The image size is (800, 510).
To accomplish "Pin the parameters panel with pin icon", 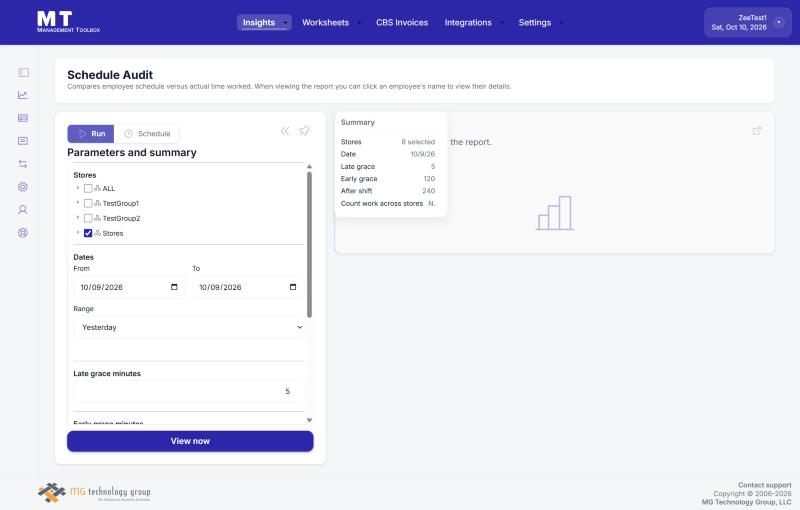I will pyautogui.click(x=304, y=131).
